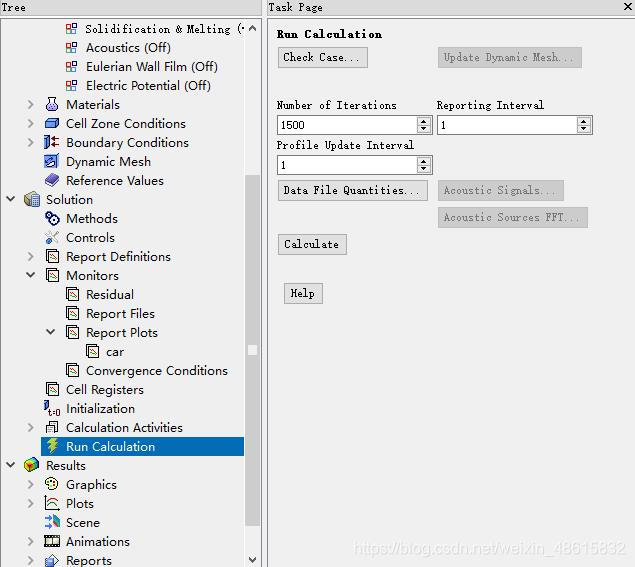Click the Initialization t=0 icon
Screen dimensions: 635x567
(x=52, y=409)
